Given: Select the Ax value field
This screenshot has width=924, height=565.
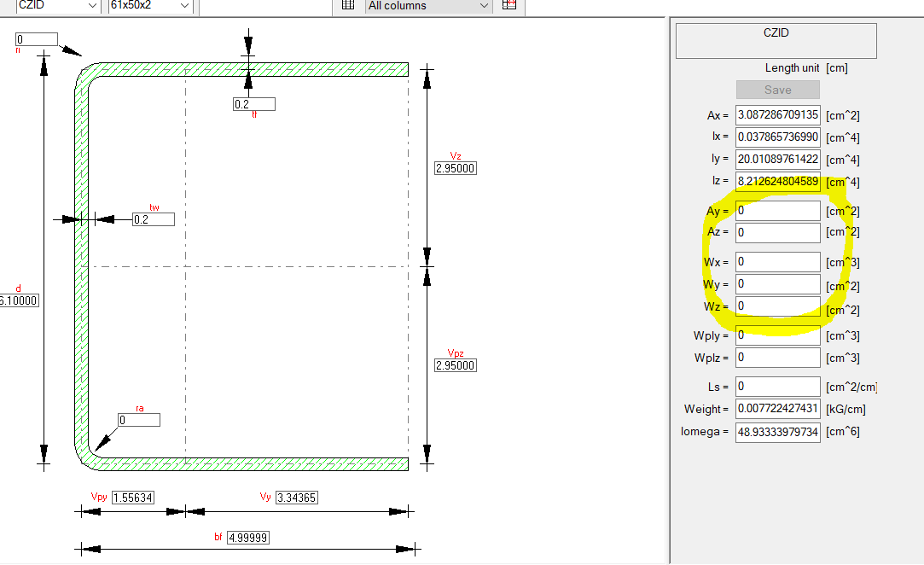Looking at the screenshot, I should 777,114.
